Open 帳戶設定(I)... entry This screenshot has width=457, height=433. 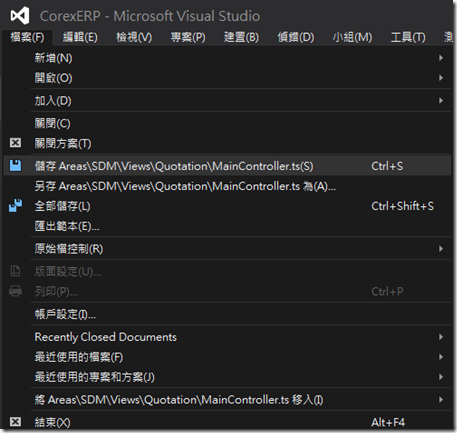click(x=227, y=314)
